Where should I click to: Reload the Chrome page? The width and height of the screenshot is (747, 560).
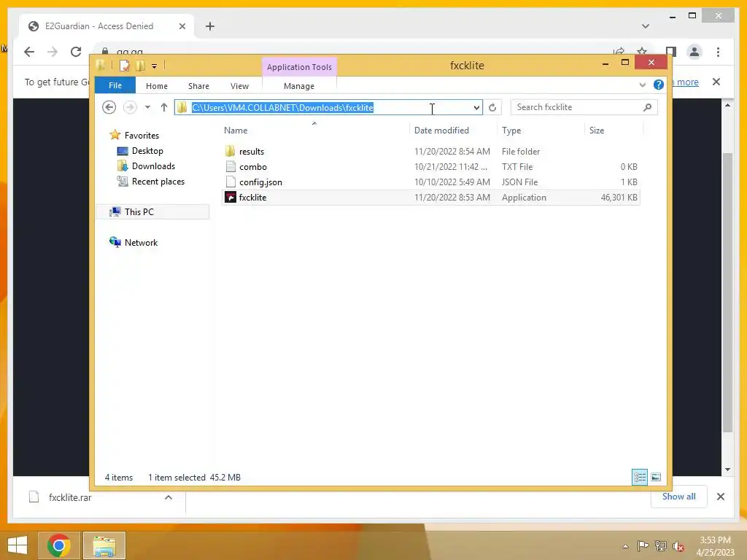click(x=76, y=52)
